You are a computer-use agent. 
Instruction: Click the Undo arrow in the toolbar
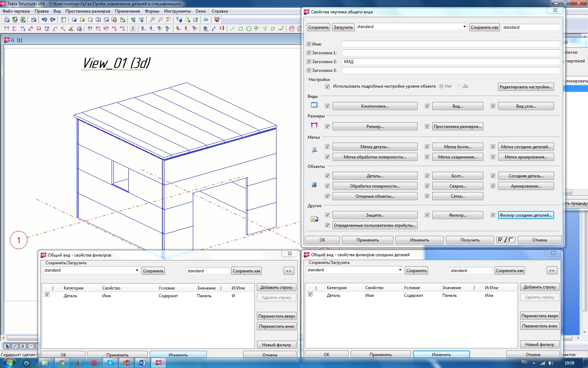44,20
